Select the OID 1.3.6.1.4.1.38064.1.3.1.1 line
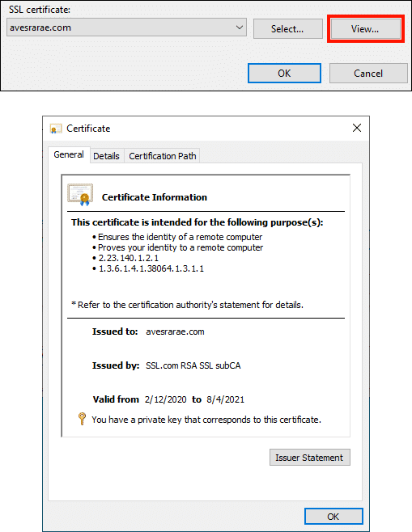Viewport: 412px width, 532px height. (151, 268)
